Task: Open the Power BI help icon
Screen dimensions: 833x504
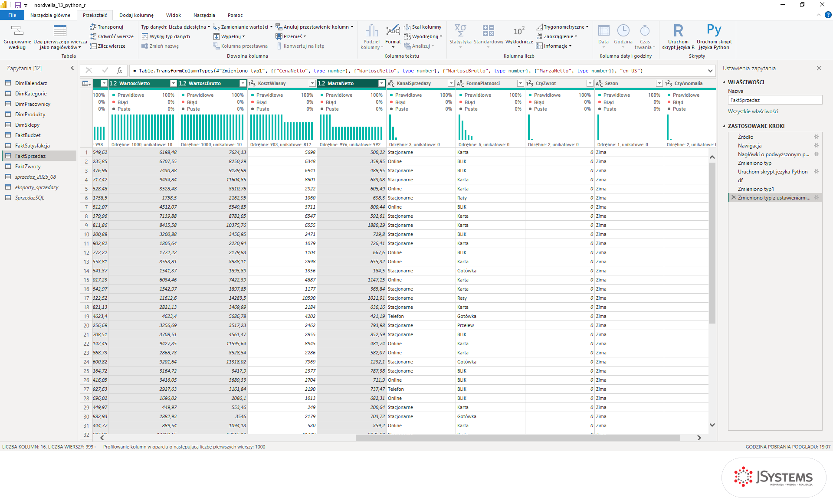Action: [828, 15]
